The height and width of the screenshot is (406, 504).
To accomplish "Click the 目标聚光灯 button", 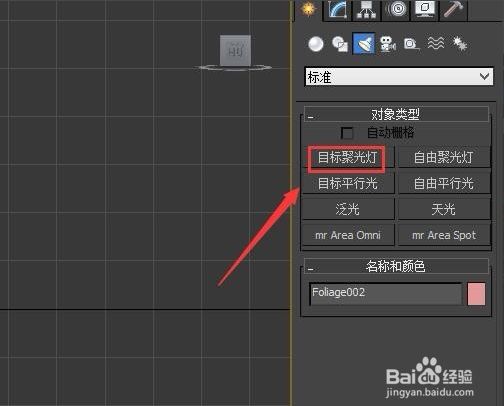I will [347, 157].
